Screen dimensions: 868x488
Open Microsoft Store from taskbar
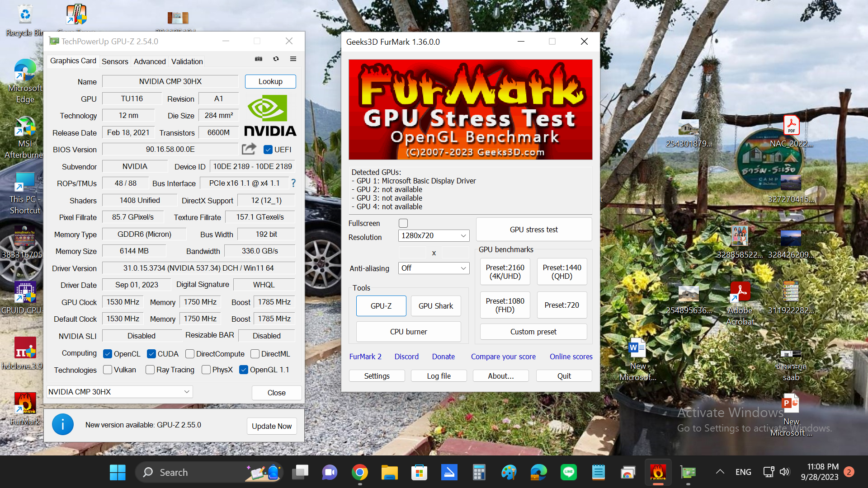point(419,472)
